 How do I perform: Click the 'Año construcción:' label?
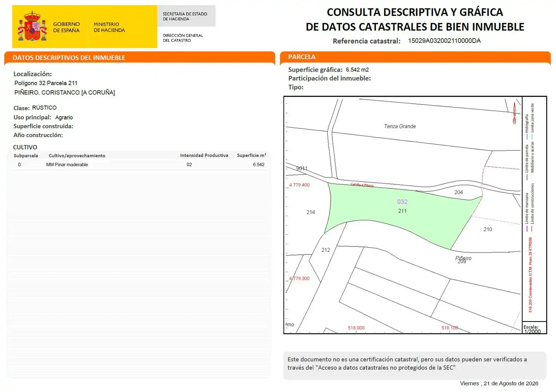click(x=38, y=135)
